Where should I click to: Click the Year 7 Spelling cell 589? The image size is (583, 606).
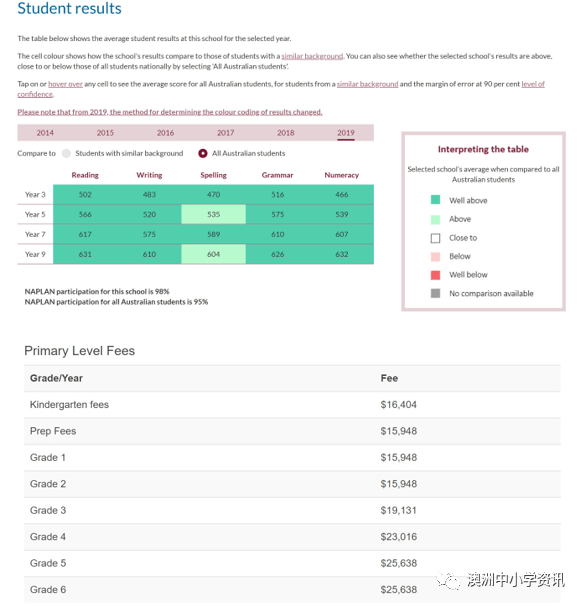coord(213,235)
